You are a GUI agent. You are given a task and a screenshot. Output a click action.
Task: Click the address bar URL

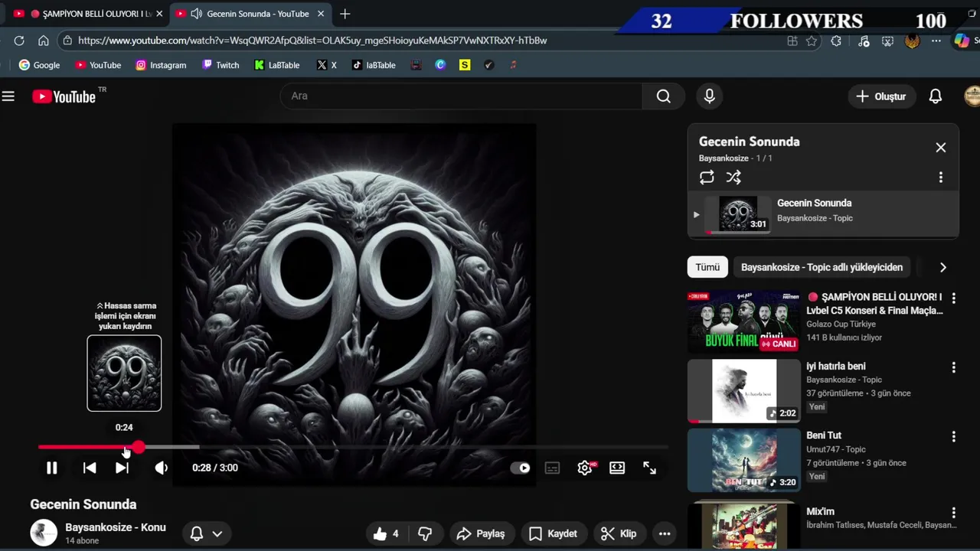312,41
